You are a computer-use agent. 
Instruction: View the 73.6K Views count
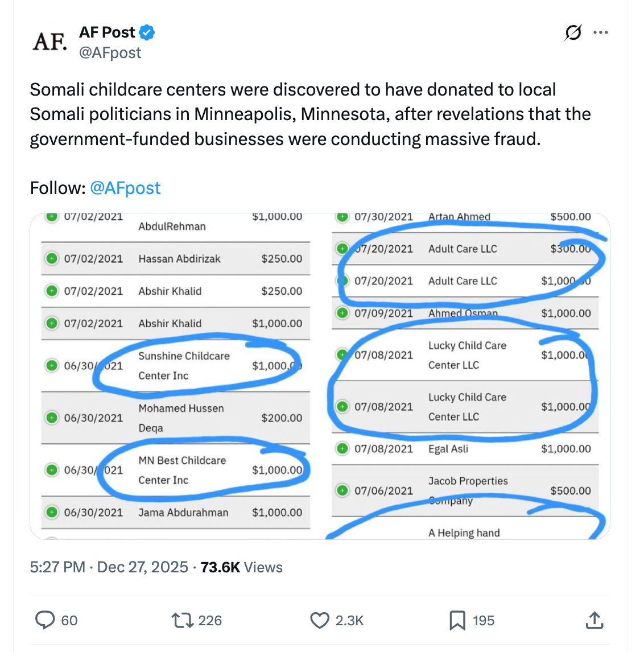(x=241, y=567)
